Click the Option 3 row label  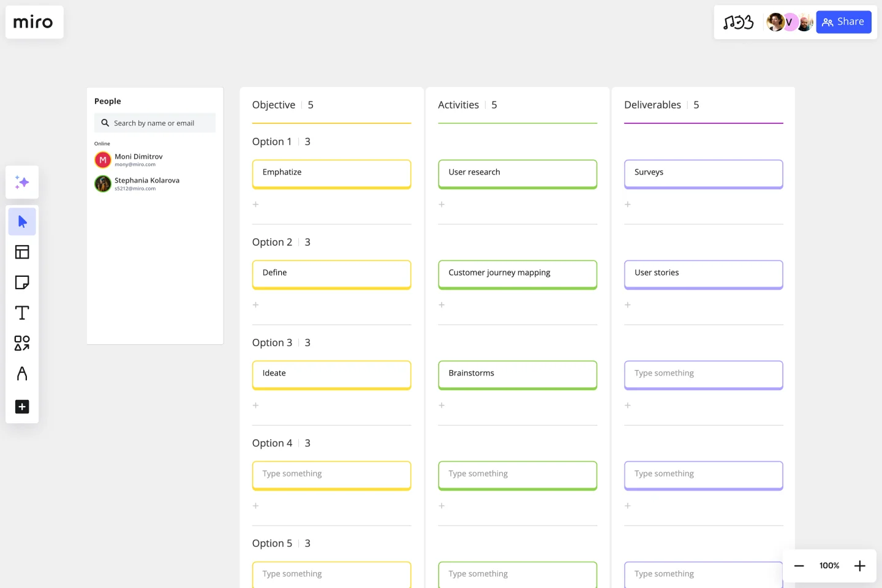tap(272, 342)
